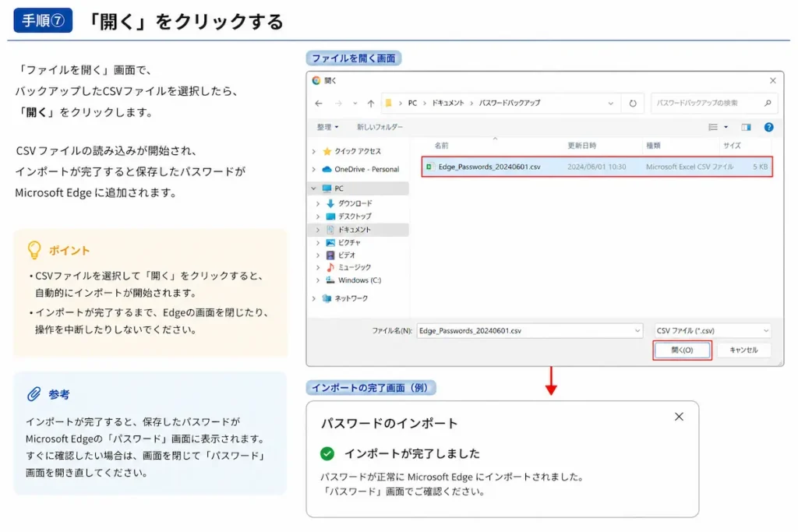This screenshot has height=532, width=798.
Task: Close the パスワードのインポート dialog
Action: [679, 417]
